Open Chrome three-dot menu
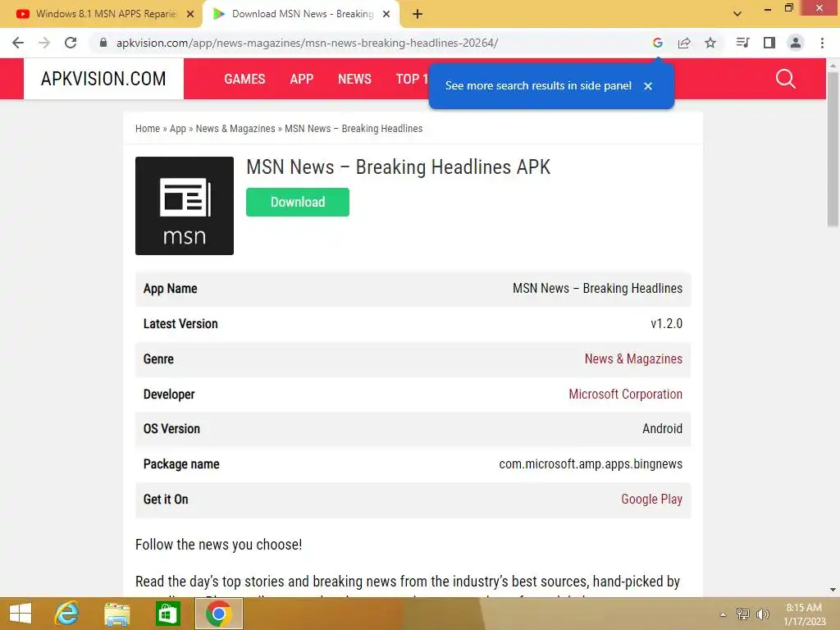The image size is (840, 630). click(822, 43)
